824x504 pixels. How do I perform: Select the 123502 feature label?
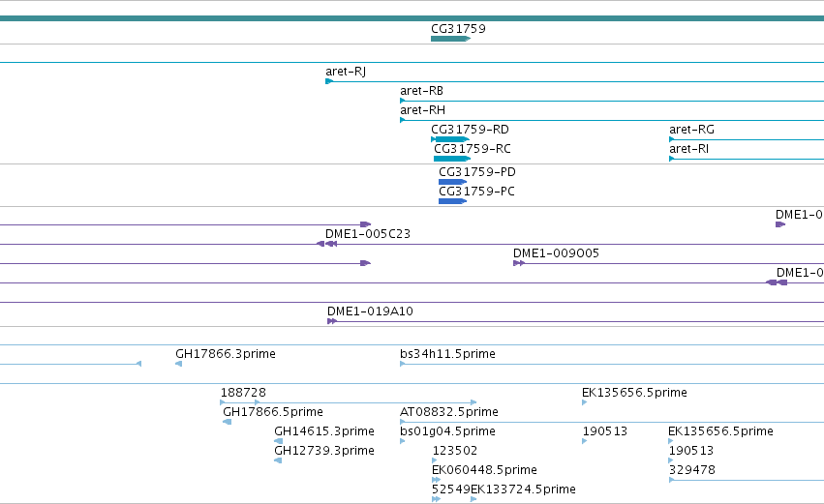(x=455, y=451)
